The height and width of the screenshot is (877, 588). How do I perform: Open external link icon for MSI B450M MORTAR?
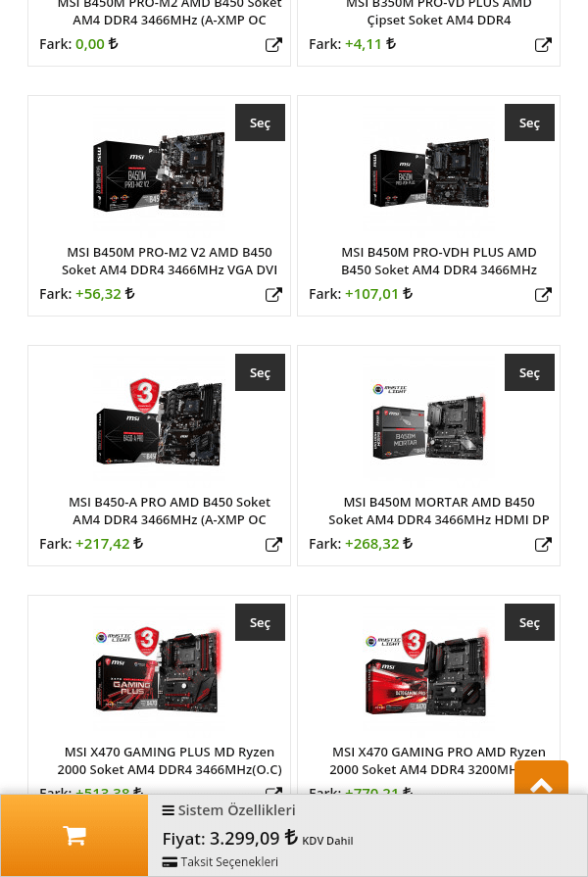pos(543,545)
